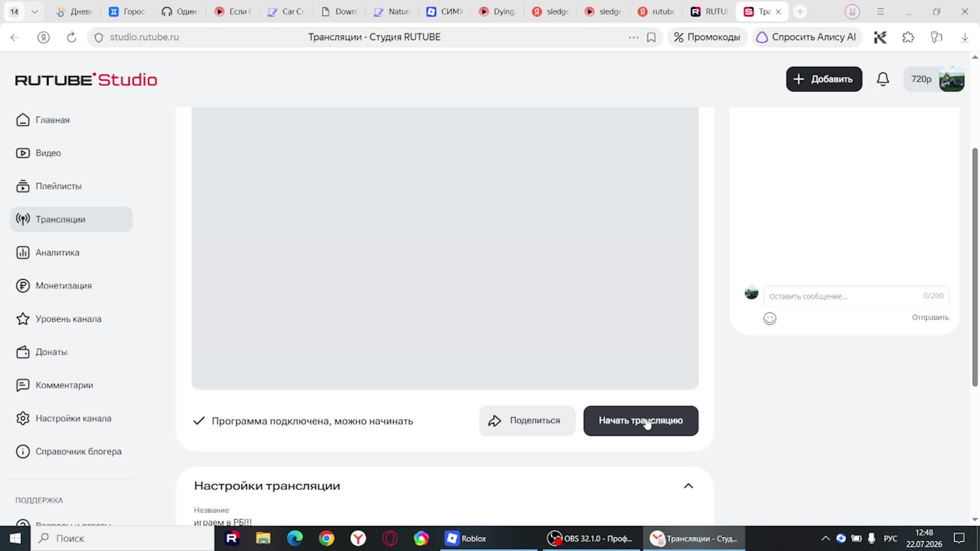The image size is (980, 551).
Task: Switch to the Dying browser tab
Action: (x=498, y=11)
